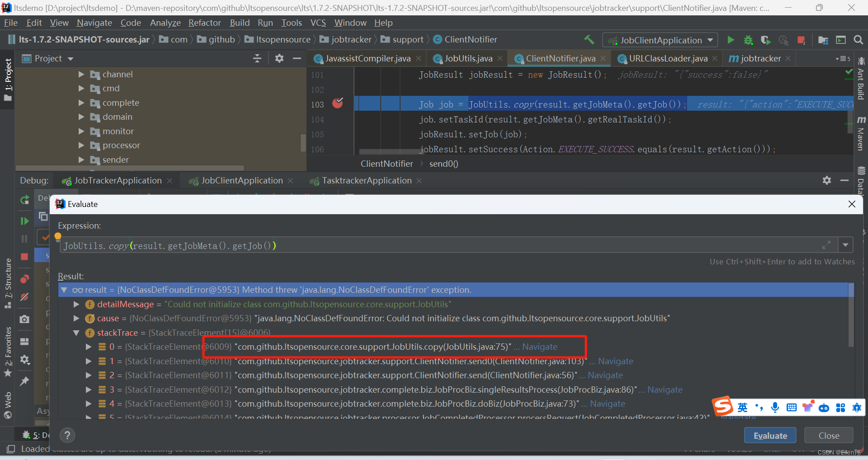This screenshot has height=460, width=868.
Task: Toggle the Favorites side tab
Action: (8, 352)
